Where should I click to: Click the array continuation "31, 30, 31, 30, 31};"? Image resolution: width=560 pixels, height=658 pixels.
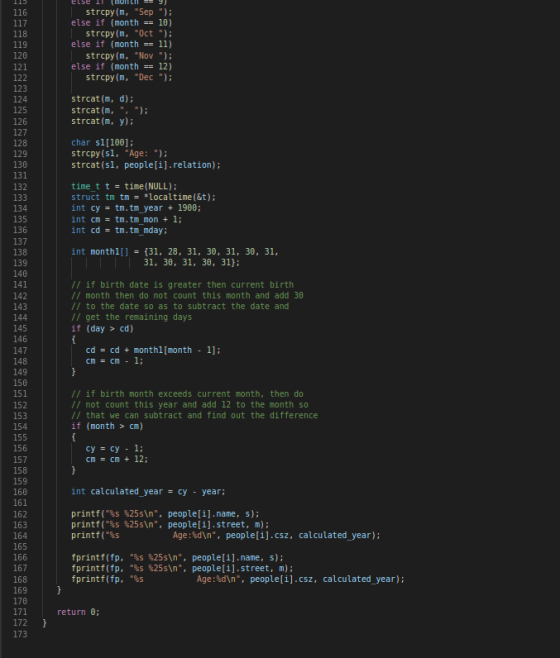pos(191,263)
